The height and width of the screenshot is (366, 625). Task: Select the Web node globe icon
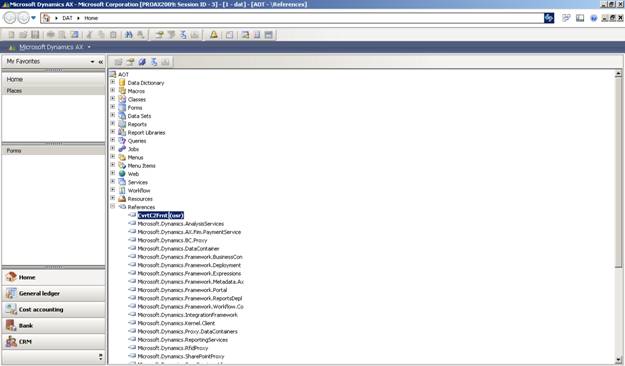(x=122, y=173)
